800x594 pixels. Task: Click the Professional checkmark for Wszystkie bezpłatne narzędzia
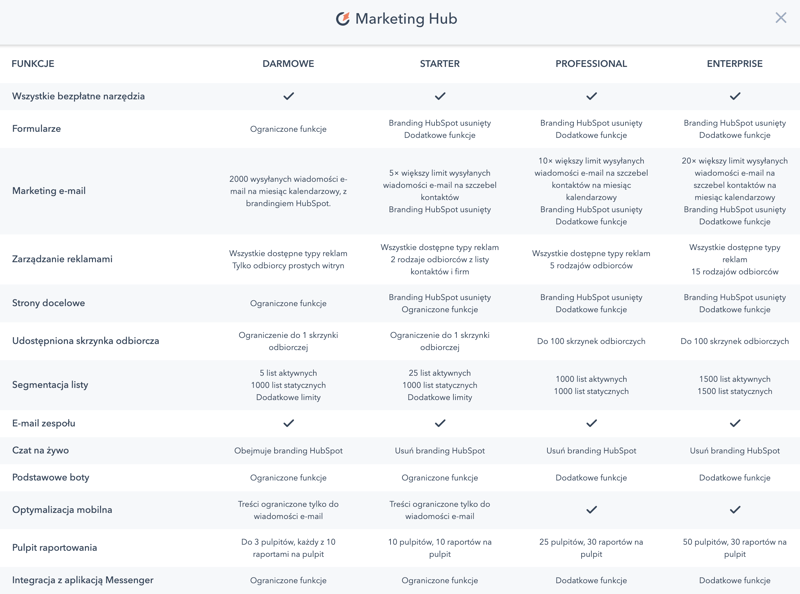pos(591,96)
